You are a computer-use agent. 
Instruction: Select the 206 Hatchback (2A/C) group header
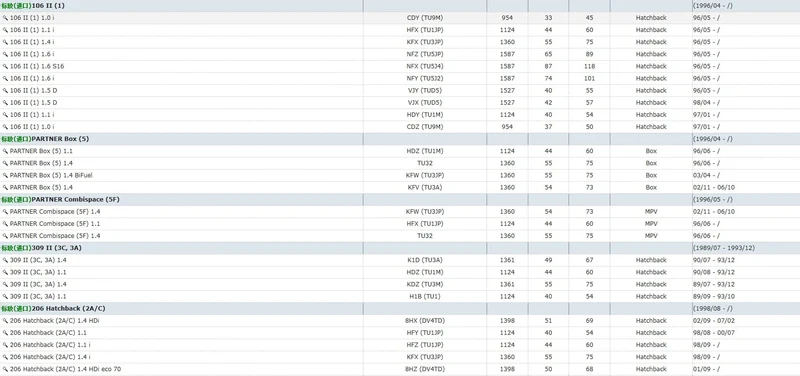coord(54,309)
